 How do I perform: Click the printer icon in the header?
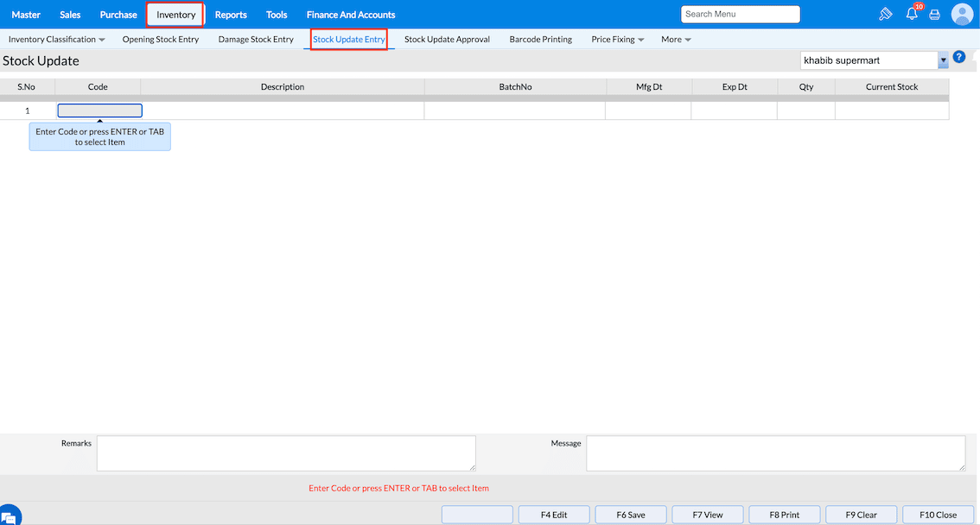coord(934,15)
